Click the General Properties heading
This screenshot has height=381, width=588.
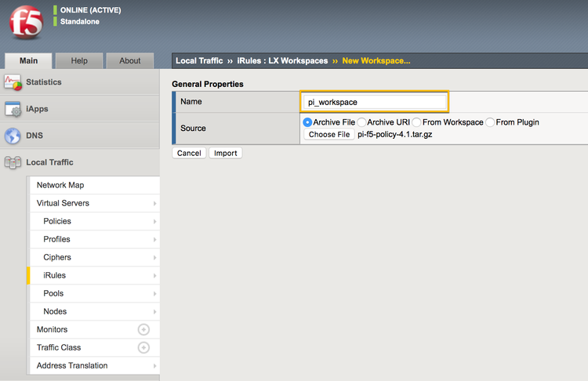(x=208, y=84)
